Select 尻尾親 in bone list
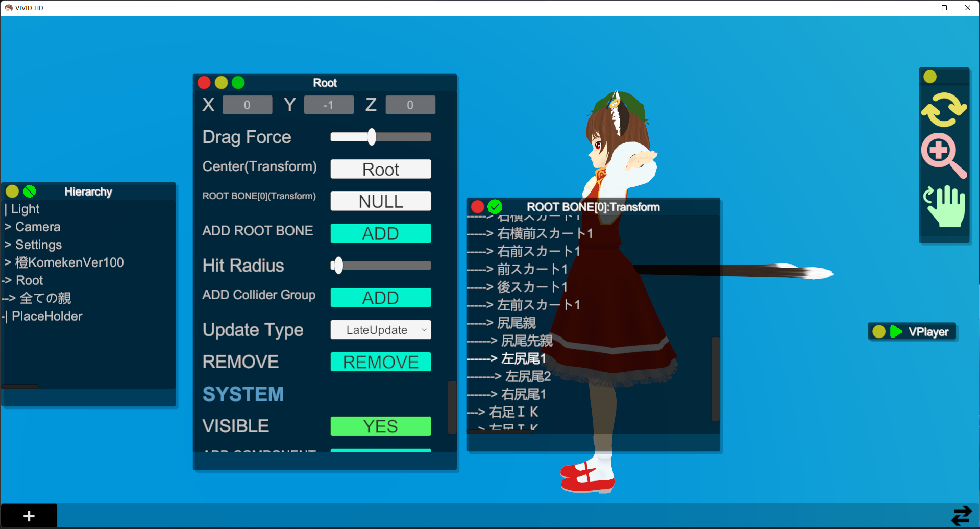This screenshot has width=980, height=529. click(516, 323)
